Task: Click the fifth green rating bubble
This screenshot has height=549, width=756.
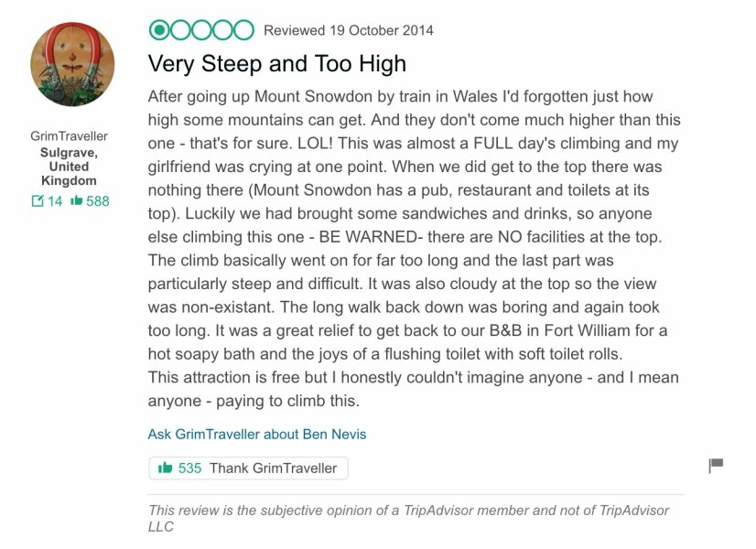Action: 241,29
